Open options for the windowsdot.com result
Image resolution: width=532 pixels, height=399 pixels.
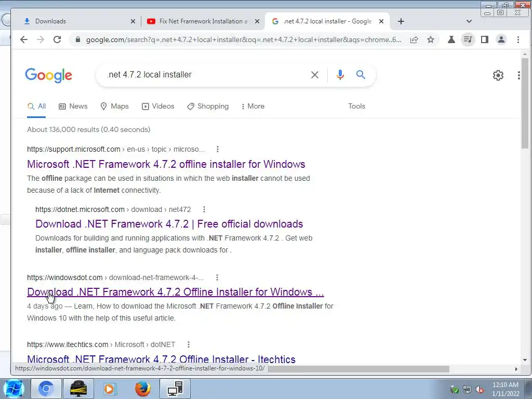coord(217,277)
